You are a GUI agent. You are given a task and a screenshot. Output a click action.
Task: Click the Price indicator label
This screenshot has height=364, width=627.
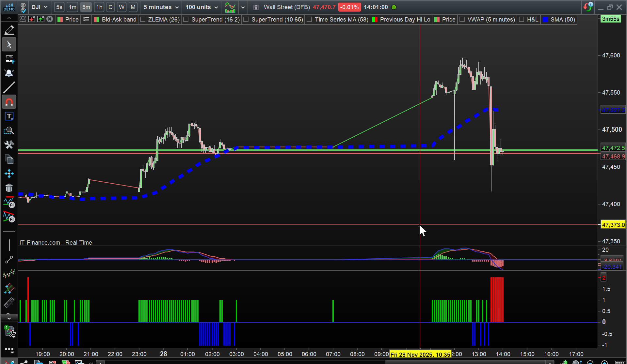72,20
